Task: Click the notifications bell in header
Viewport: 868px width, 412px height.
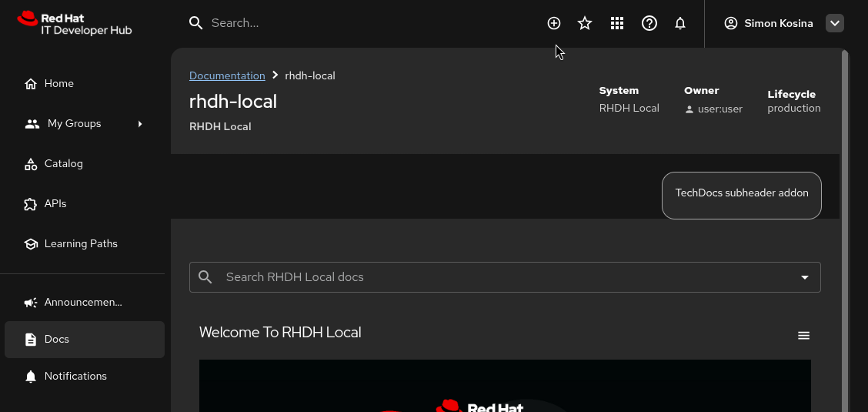Action: (x=680, y=23)
